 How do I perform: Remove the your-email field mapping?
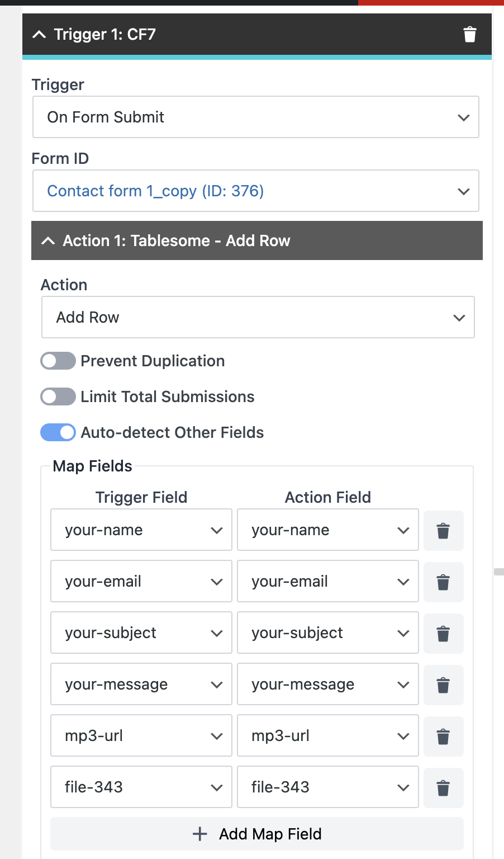443,582
